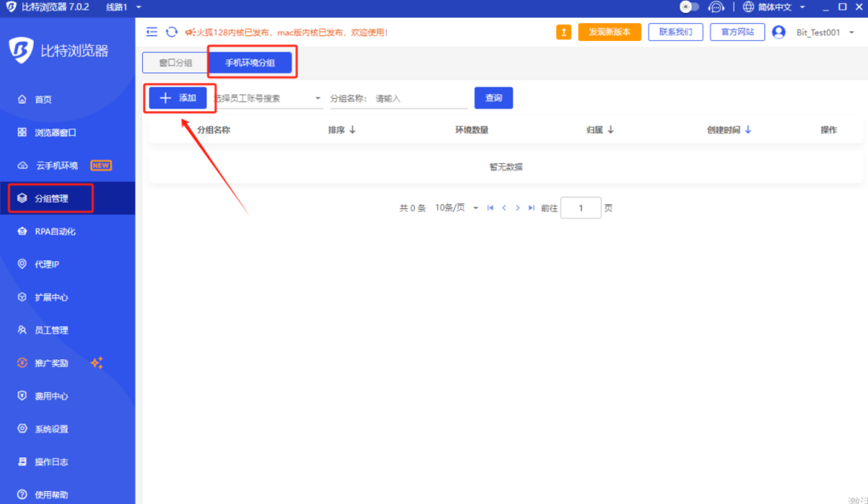Refresh the group list
This screenshot has width=868, height=504.
click(171, 31)
